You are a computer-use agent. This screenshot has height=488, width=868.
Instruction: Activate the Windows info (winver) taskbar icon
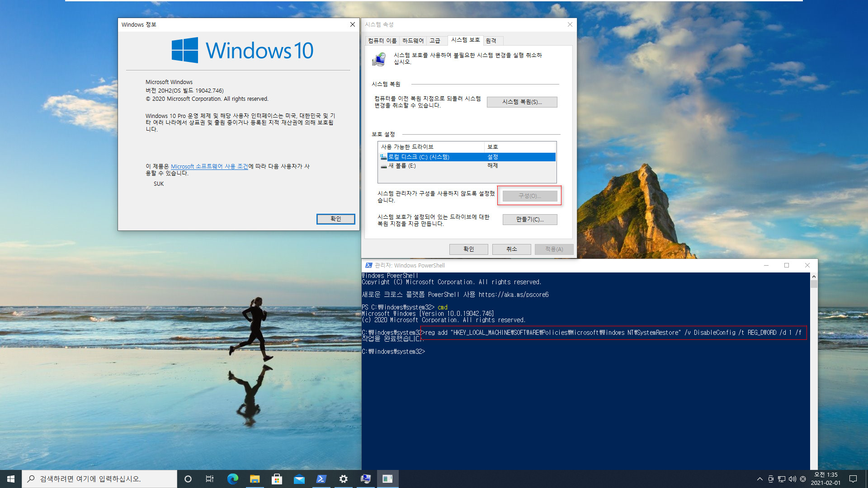tap(387, 479)
